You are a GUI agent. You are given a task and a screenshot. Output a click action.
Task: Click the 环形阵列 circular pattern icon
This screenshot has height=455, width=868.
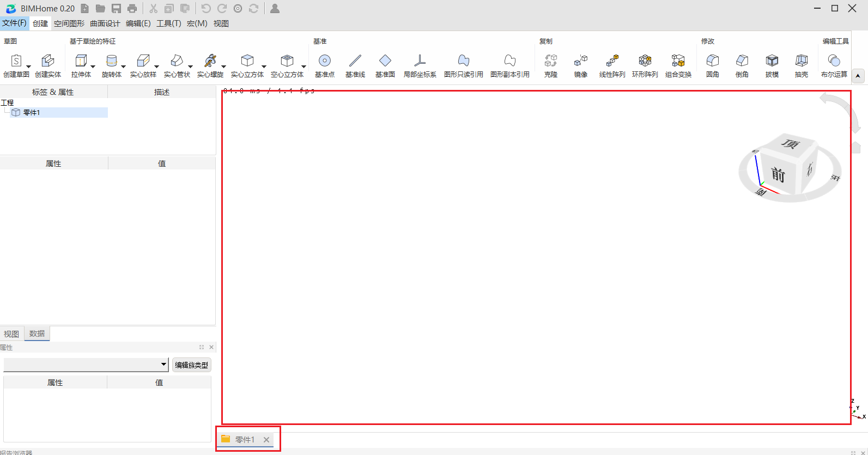tap(645, 61)
